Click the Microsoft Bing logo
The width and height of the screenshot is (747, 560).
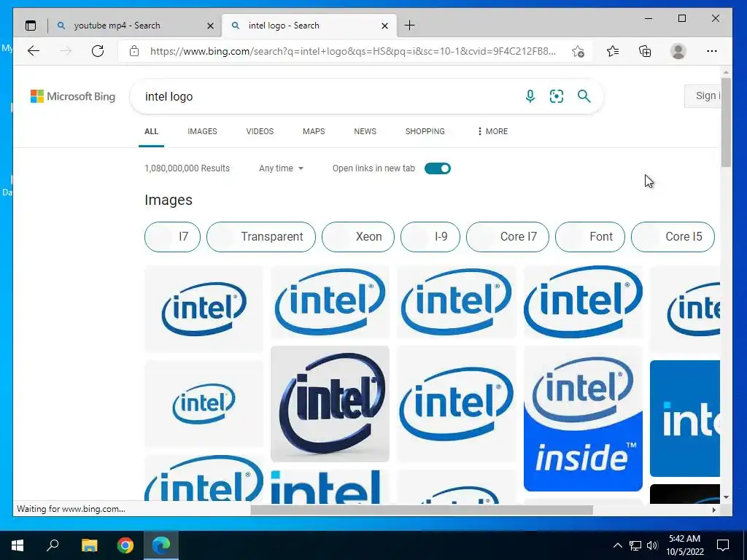[x=73, y=96]
